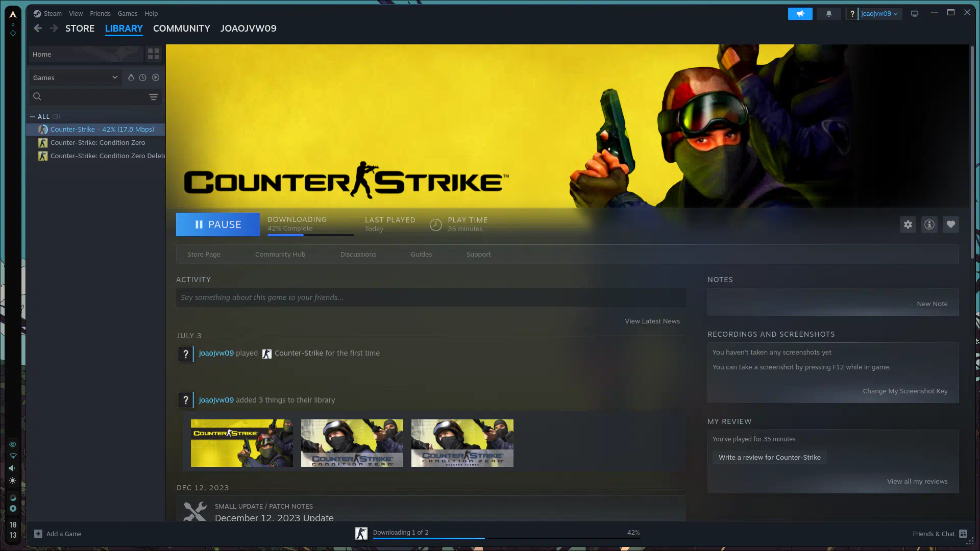Open December 12, 2023 Update patch notes
The height and width of the screenshot is (551, 980).
[x=274, y=517]
